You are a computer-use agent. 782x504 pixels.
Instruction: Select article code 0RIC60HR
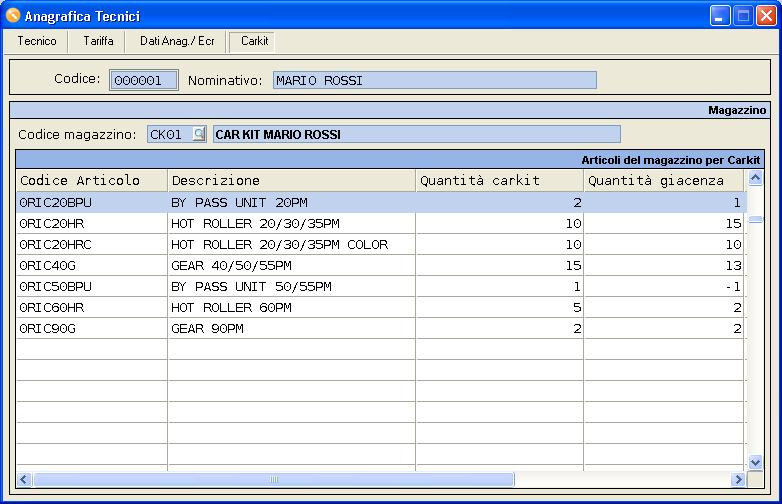51,307
